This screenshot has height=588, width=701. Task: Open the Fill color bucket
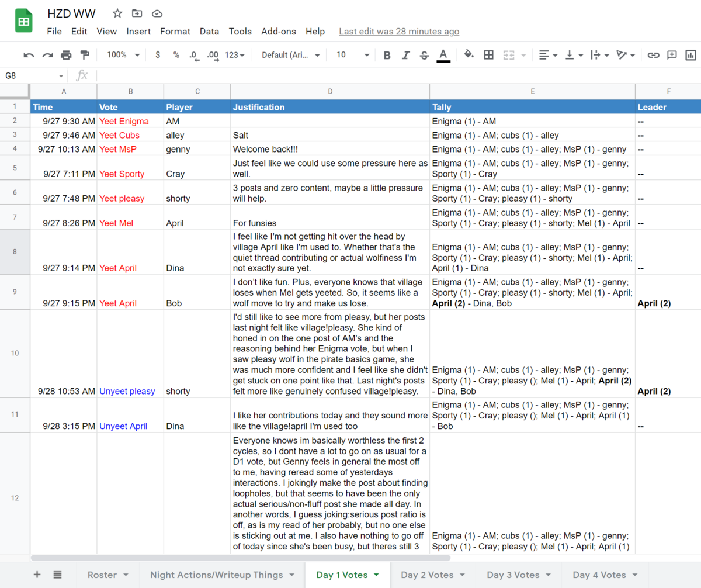[x=469, y=55]
